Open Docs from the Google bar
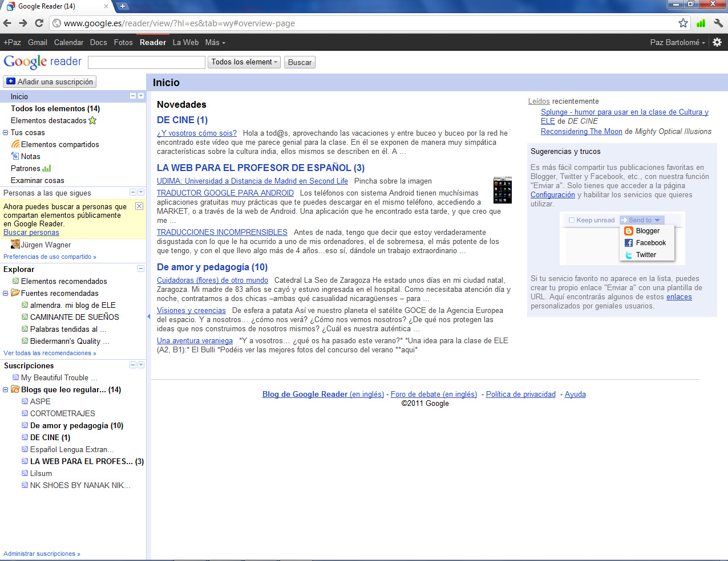The width and height of the screenshot is (728, 561). [x=99, y=42]
